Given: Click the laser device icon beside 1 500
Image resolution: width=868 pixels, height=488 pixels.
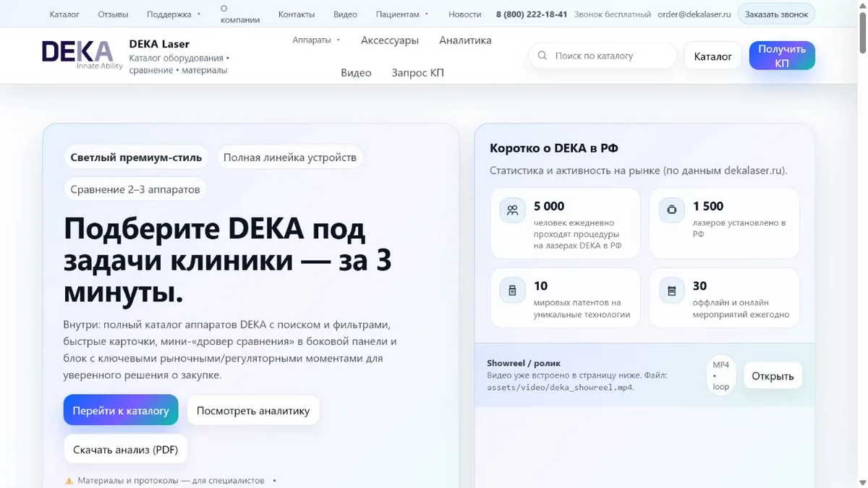Looking at the screenshot, I should tap(672, 210).
